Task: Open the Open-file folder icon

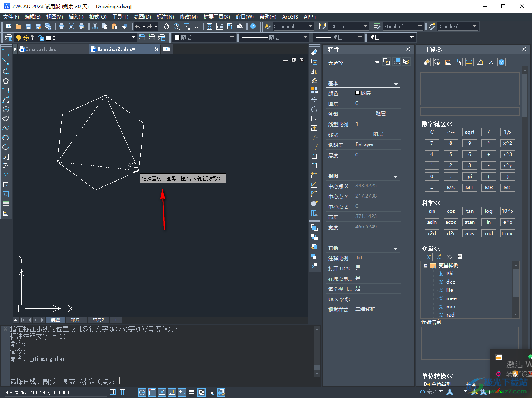Action: coord(19,26)
